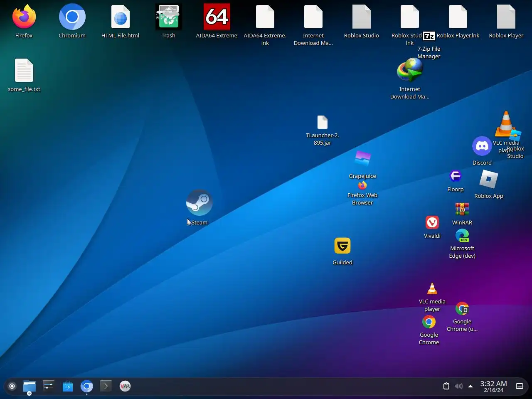Open the application launcher in the taskbar
532x399 pixels.
click(x=12, y=386)
